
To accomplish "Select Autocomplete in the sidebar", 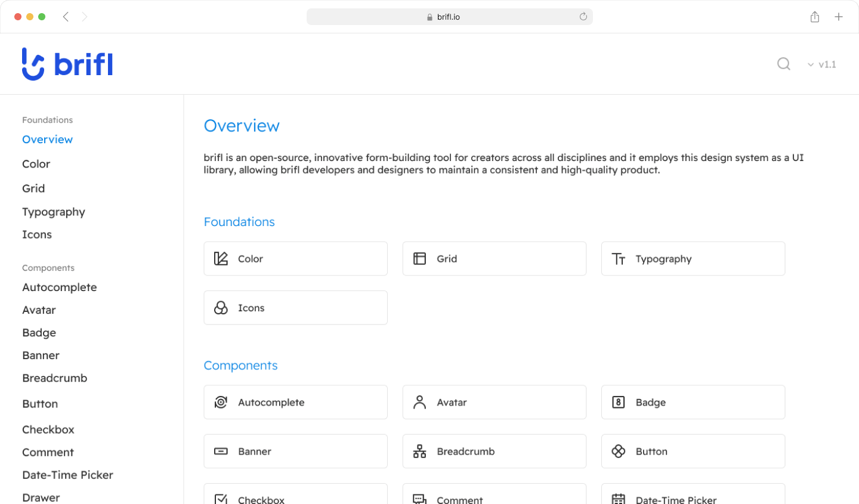I will [60, 287].
